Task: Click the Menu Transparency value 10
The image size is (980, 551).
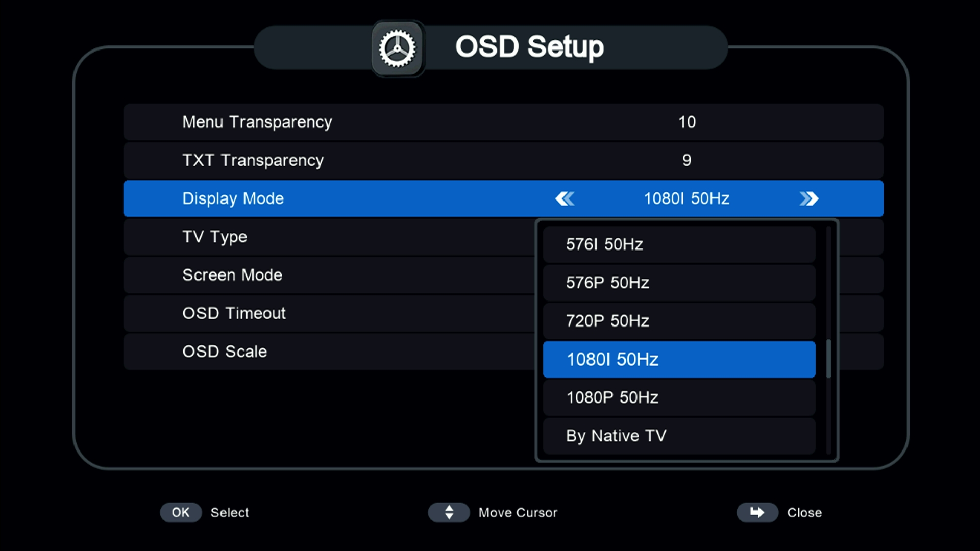Action: pyautogui.click(x=687, y=122)
